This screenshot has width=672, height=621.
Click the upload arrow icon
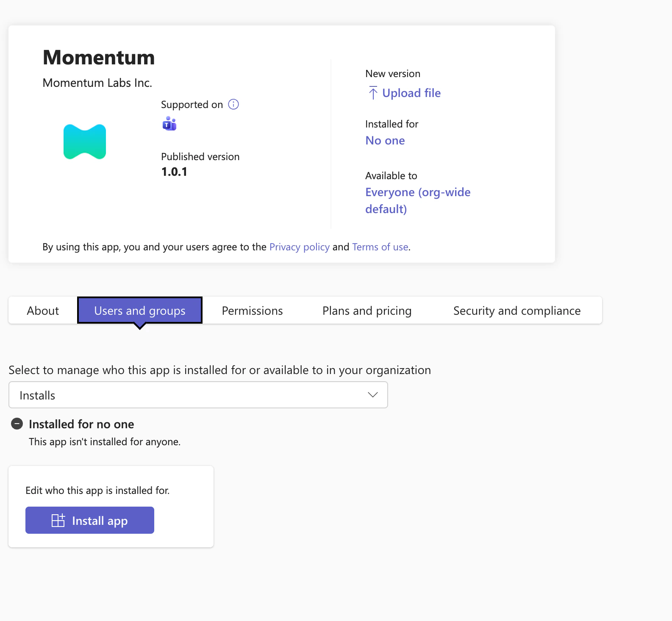click(373, 93)
